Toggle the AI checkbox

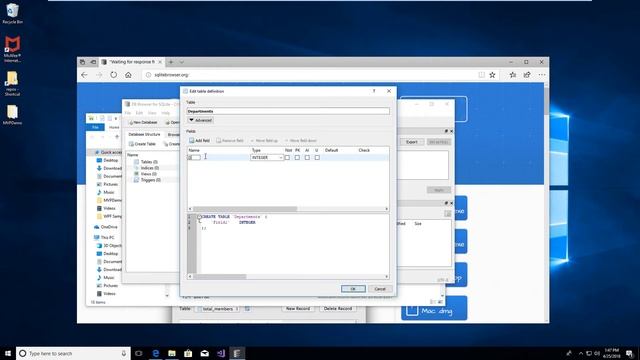click(307, 157)
